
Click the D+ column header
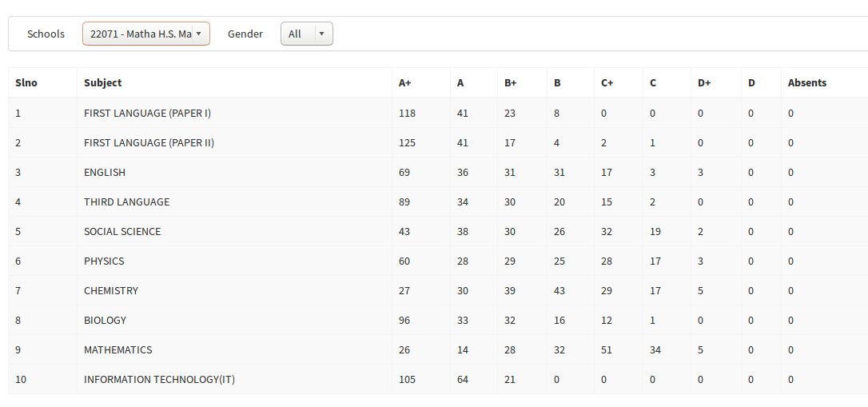click(704, 82)
